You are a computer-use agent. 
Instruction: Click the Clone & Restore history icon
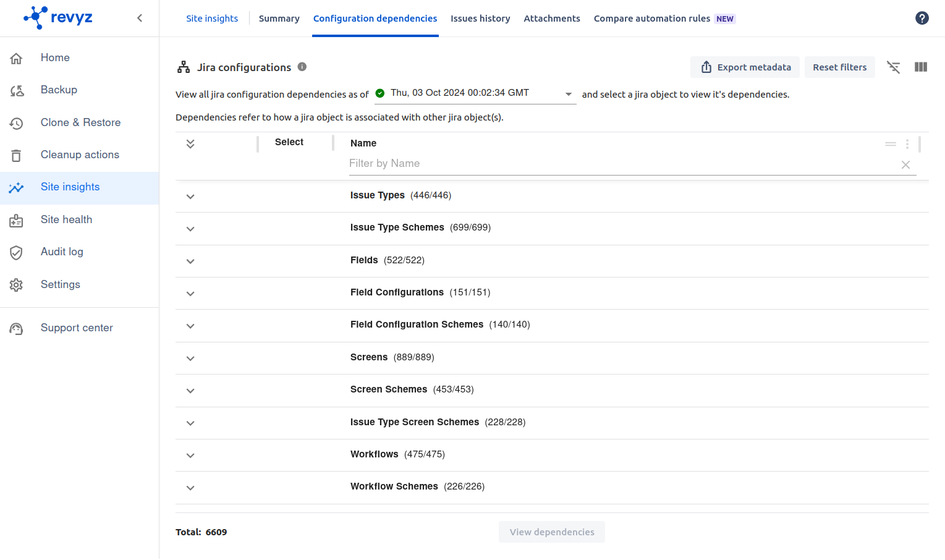click(x=17, y=123)
